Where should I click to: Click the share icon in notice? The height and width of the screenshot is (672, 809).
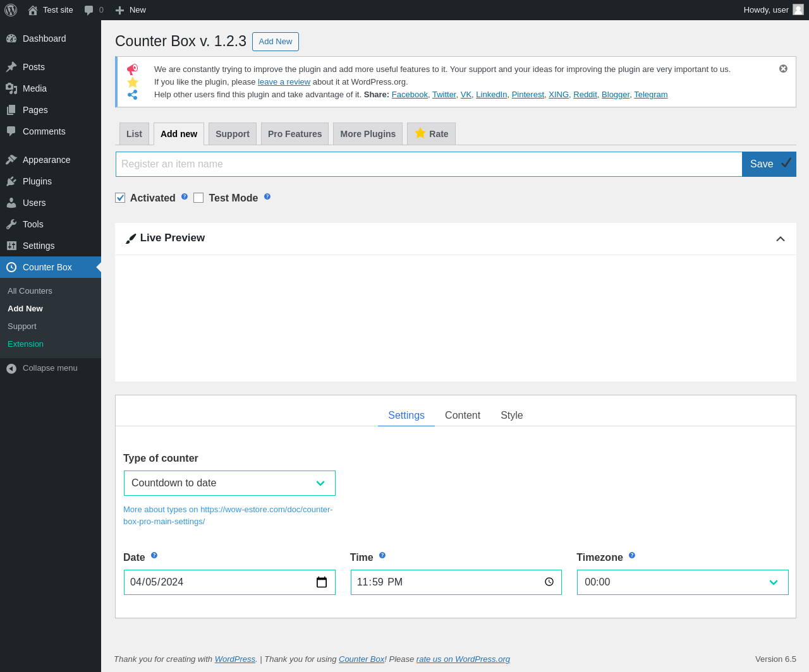point(133,95)
